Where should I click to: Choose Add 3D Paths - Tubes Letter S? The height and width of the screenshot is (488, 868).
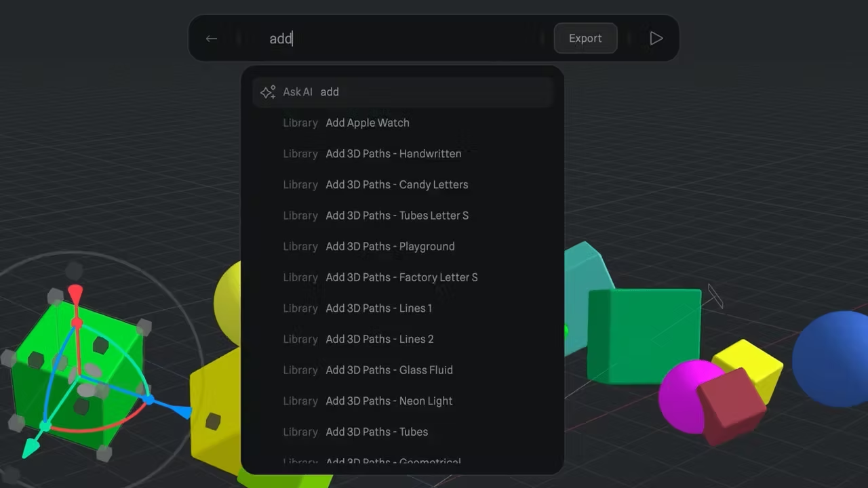point(397,216)
